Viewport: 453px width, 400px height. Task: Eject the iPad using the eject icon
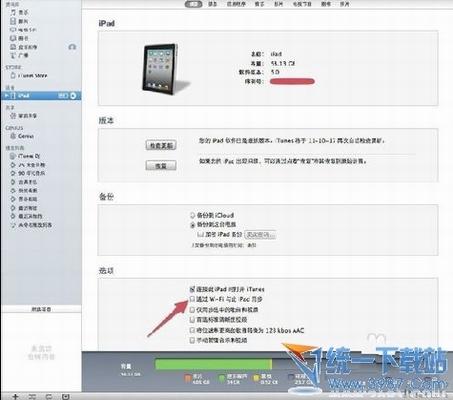pos(73,96)
